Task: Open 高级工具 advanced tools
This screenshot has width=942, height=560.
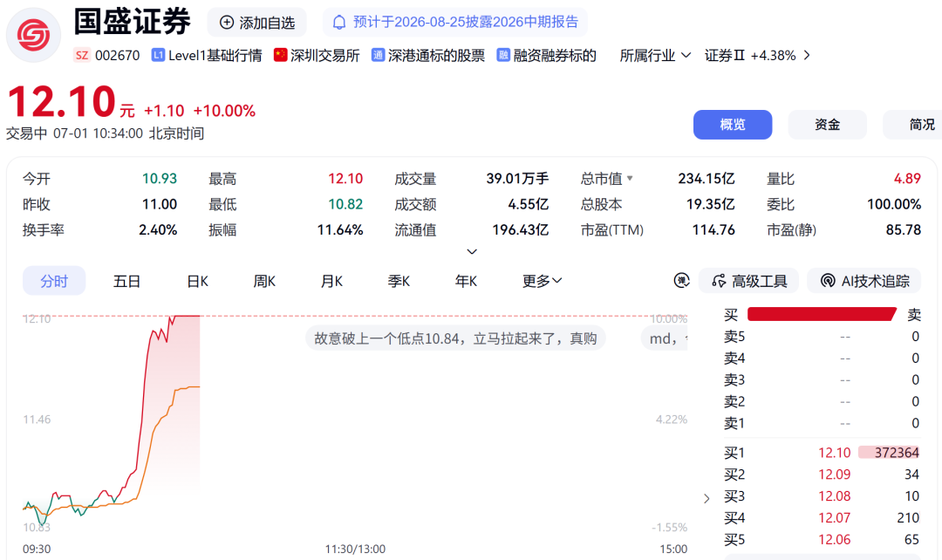Action: pos(748,281)
